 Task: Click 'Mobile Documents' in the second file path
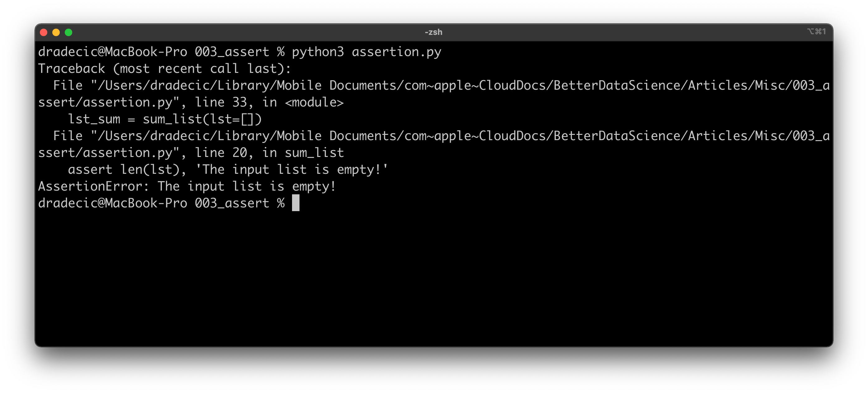[x=299, y=136]
